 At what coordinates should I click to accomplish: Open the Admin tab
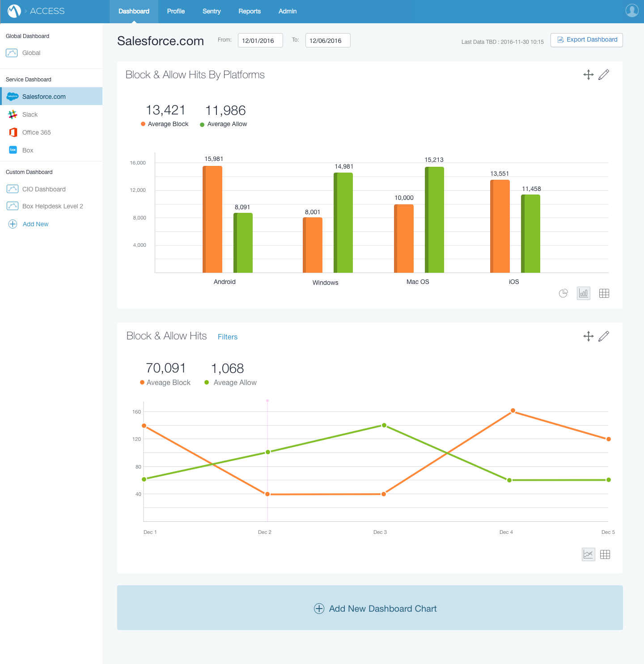click(x=288, y=11)
